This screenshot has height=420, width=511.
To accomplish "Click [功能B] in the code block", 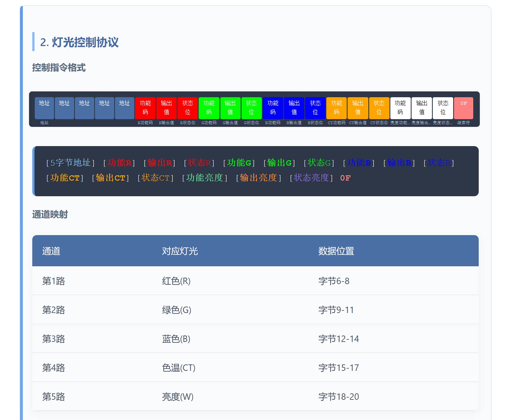I will point(359,163).
